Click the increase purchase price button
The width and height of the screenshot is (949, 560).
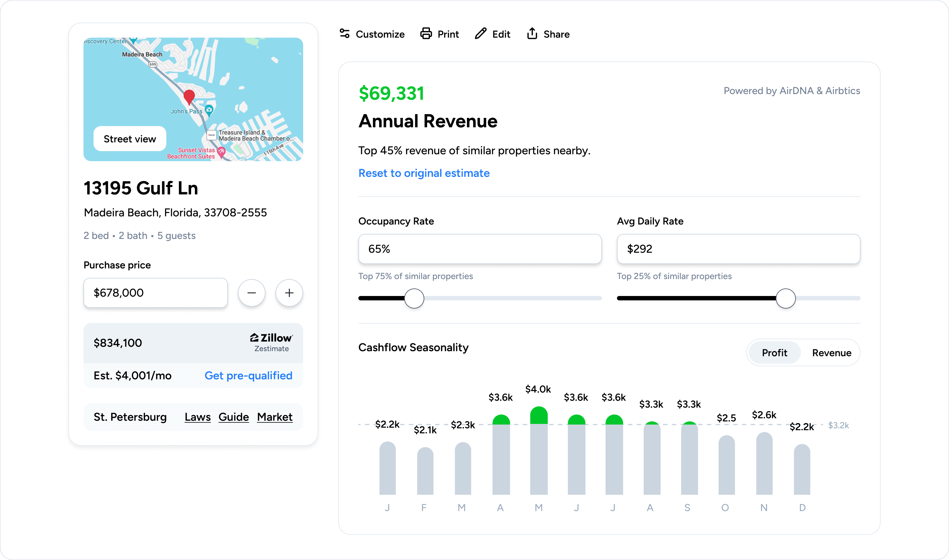pos(288,293)
